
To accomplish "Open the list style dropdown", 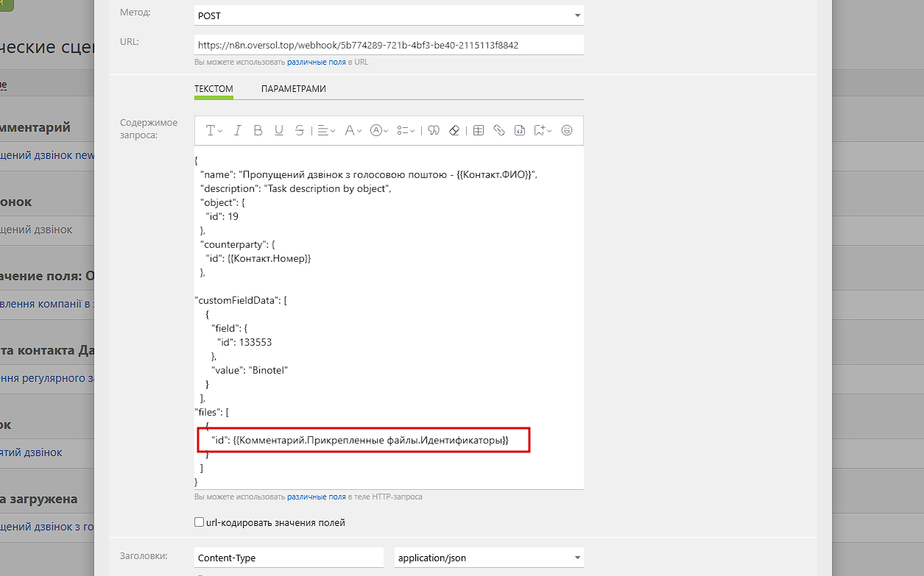I will (406, 130).
